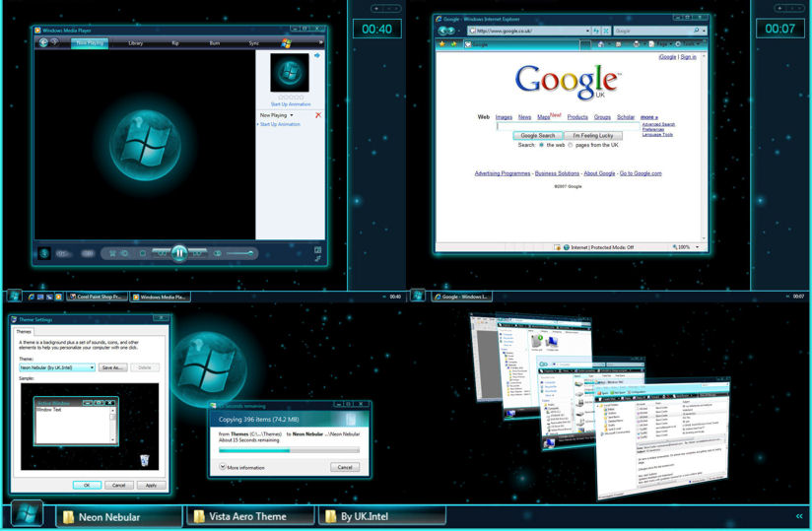Click the Print icon in the IE toolbar
The width and height of the screenshot is (812, 531).
[636, 44]
